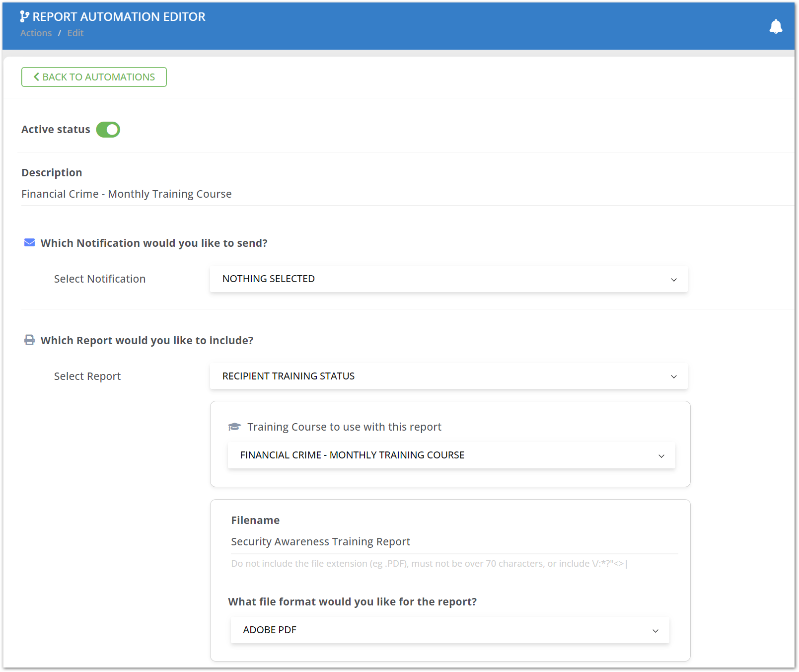Click the printer icon beside report question
This screenshot has height=672, width=799.
[x=29, y=340]
